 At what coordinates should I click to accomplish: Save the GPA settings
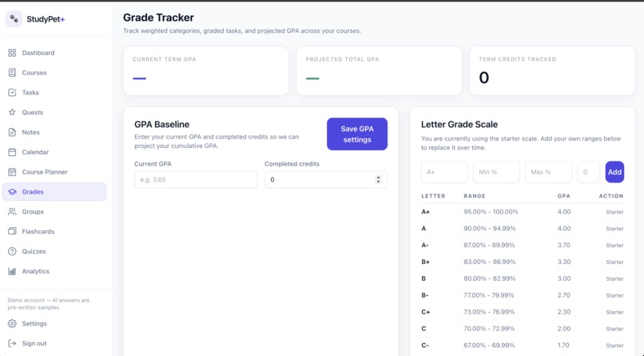[357, 134]
